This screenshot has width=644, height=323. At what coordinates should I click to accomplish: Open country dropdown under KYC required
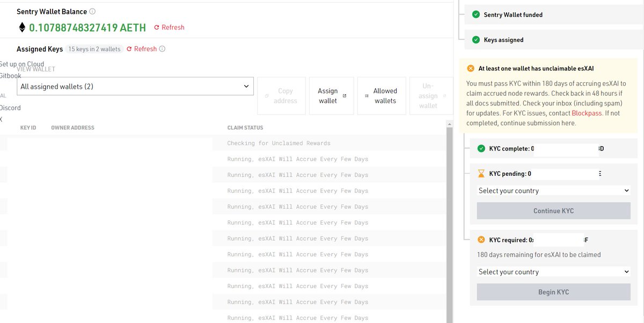click(x=553, y=272)
